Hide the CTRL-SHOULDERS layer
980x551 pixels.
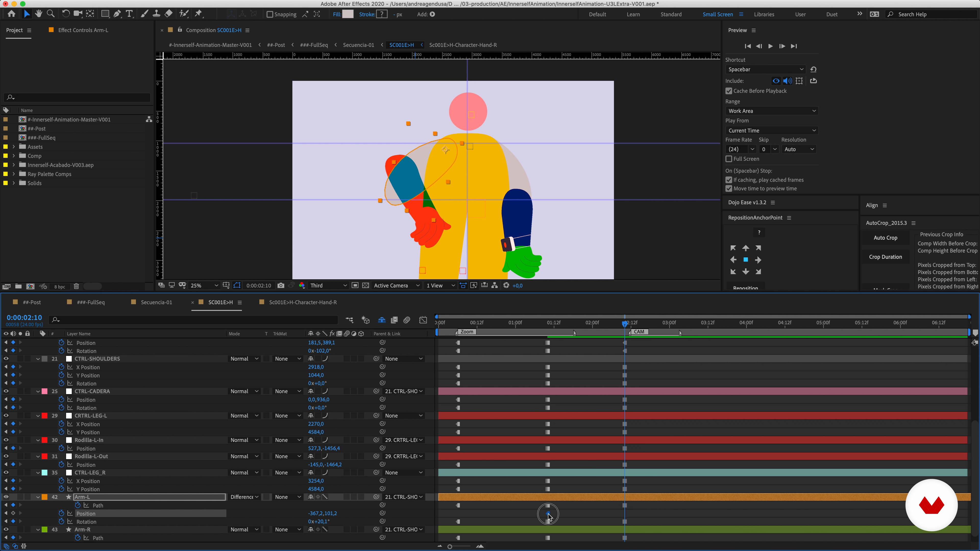point(6,359)
